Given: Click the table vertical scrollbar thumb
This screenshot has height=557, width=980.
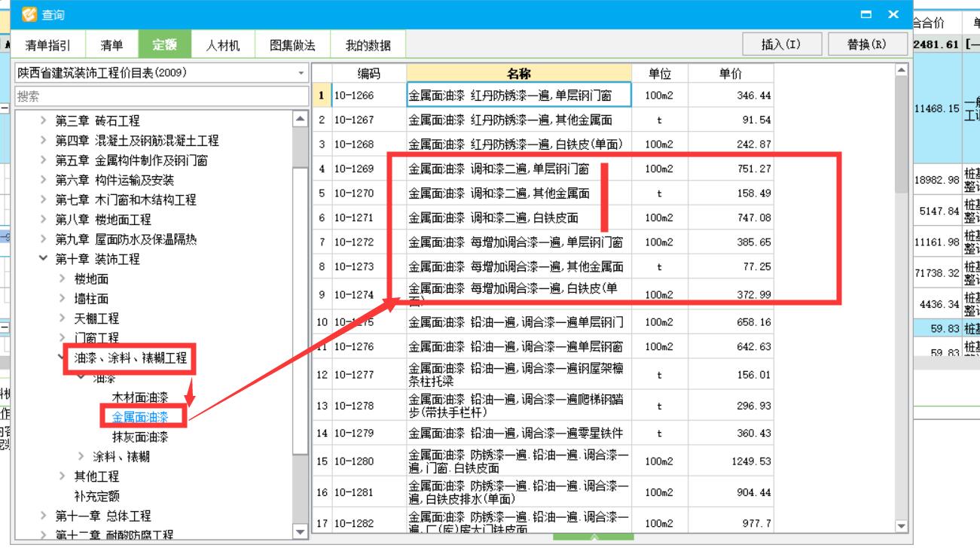Looking at the screenshot, I should [x=902, y=135].
